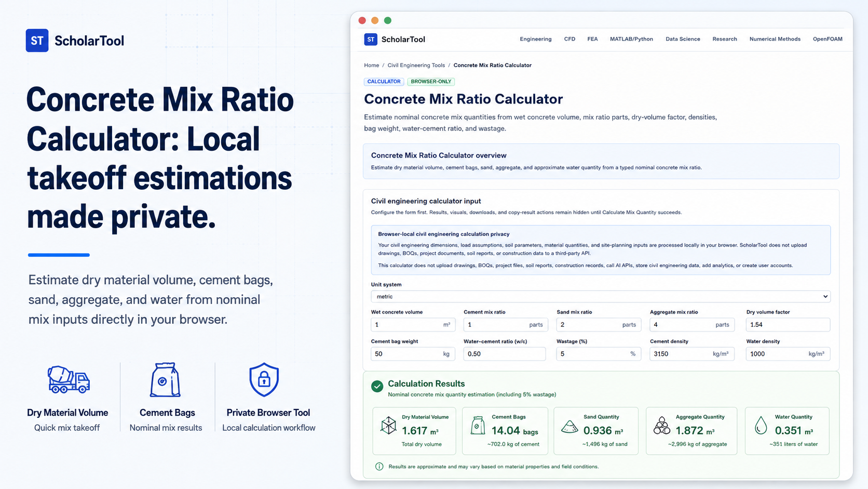The image size is (868, 489).
Task: Click the Calculation Results heading
Action: pos(426,384)
